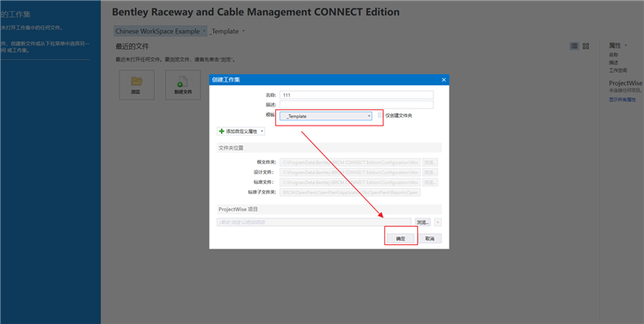
Task: Click the ProjectWise heading in right panel
Action: (x=626, y=83)
